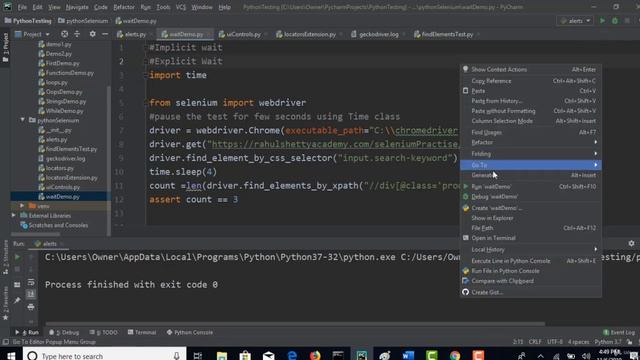Hide the Project panel with minus icon

[105, 34]
